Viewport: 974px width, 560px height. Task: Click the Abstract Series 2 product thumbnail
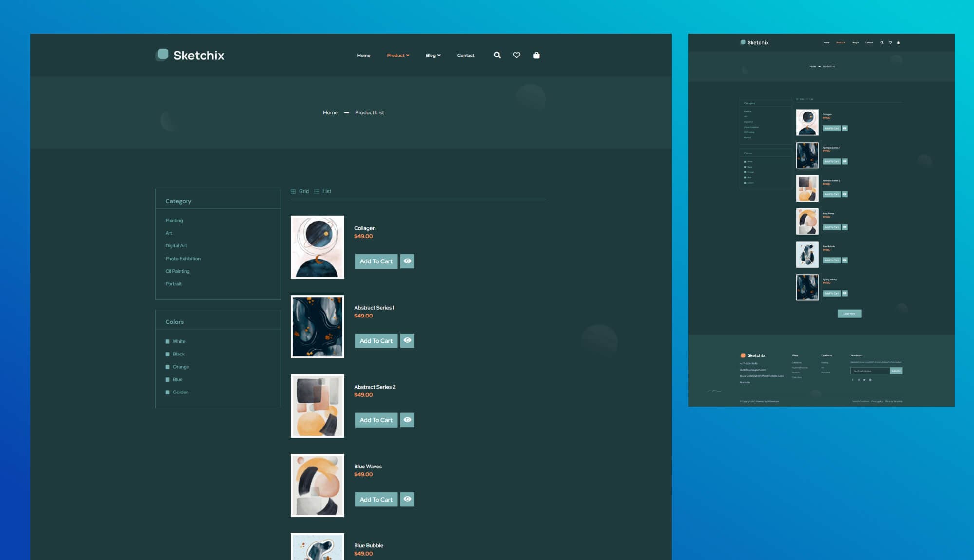click(317, 406)
